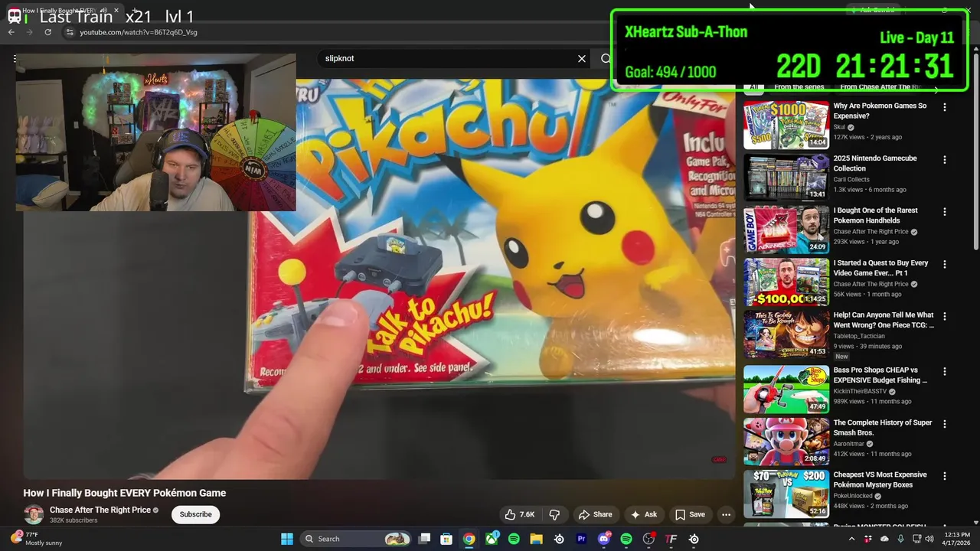Viewport: 980px width, 551px height.
Task: Subscribe to Chase After The Right Price
Action: (x=195, y=514)
